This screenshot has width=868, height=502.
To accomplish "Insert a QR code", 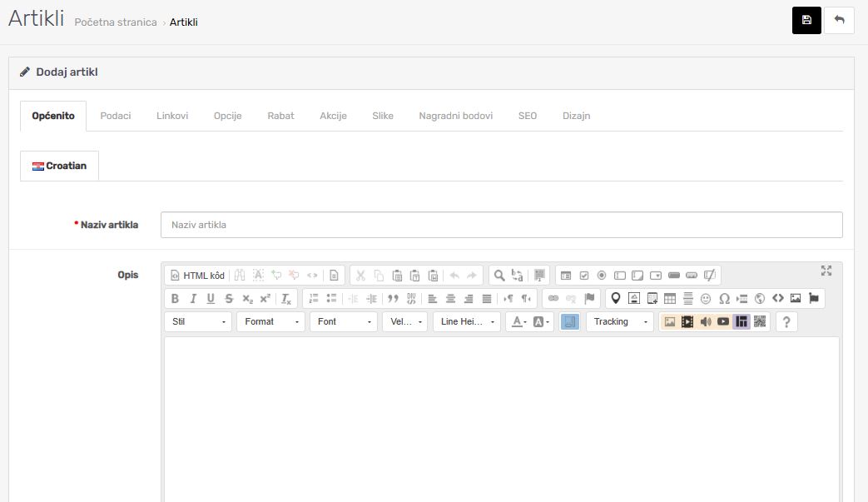I will pyautogui.click(x=760, y=321).
